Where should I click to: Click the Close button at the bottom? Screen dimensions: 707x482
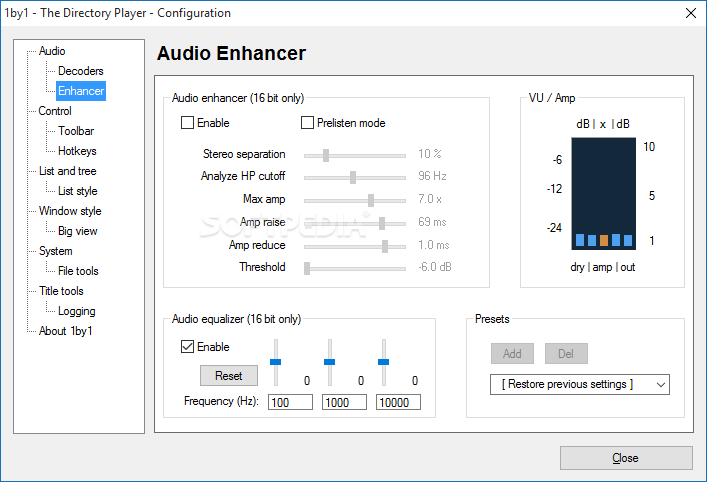[x=626, y=458]
